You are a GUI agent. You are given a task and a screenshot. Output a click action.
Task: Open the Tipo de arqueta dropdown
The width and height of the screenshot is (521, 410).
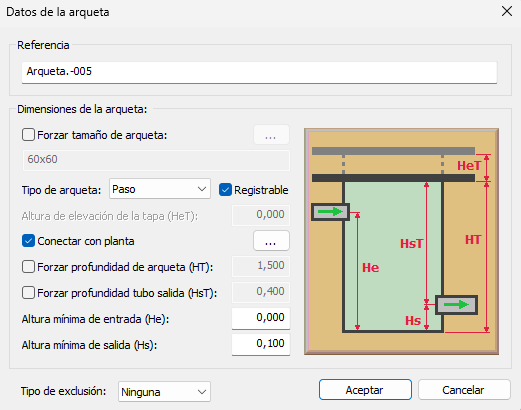point(160,189)
